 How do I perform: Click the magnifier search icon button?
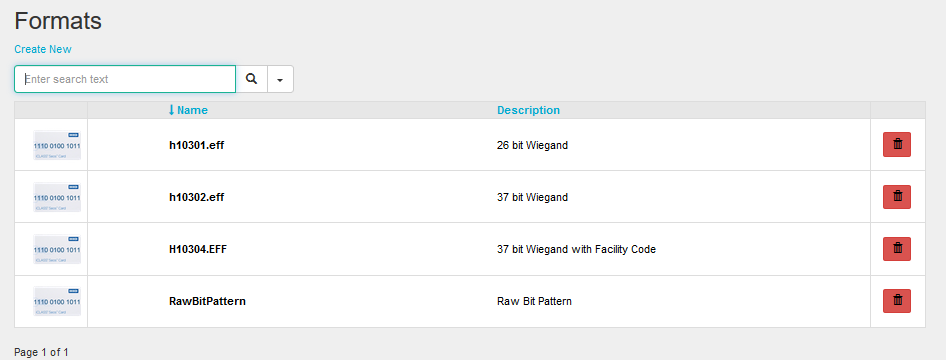click(x=252, y=79)
